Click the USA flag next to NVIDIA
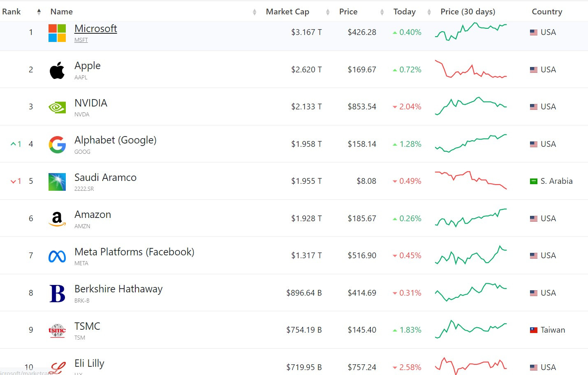 point(533,106)
